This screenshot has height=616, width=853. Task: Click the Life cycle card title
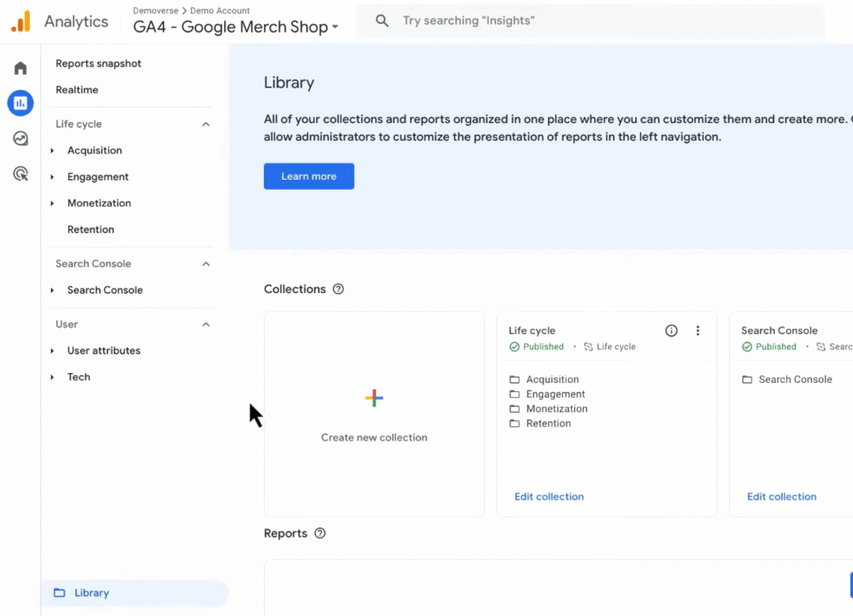[532, 330]
